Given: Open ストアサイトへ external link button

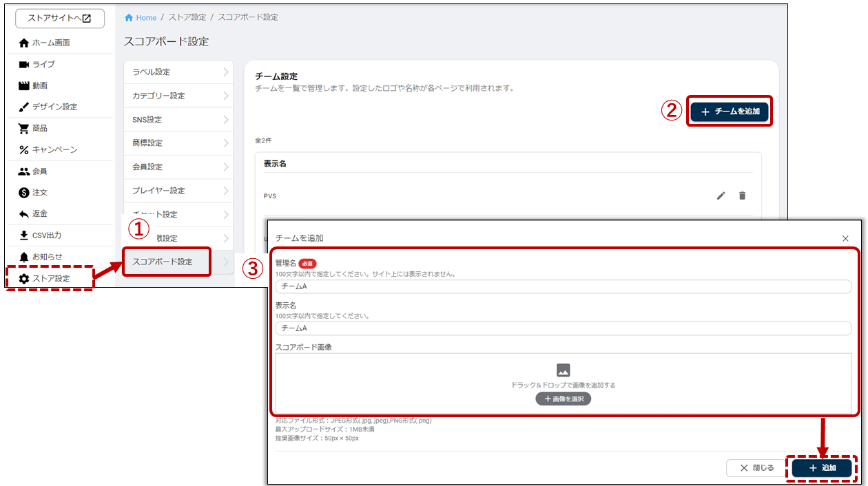Looking at the screenshot, I should pyautogui.click(x=59, y=19).
